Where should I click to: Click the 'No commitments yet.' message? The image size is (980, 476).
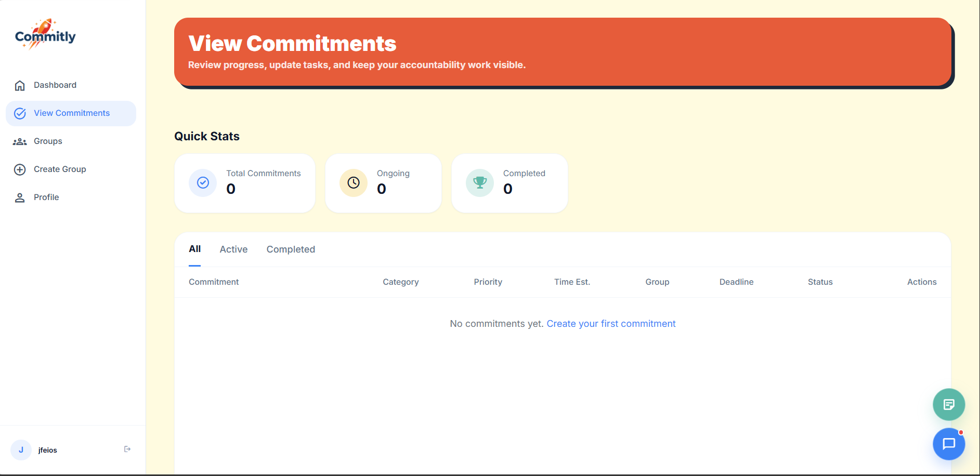pyautogui.click(x=496, y=324)
